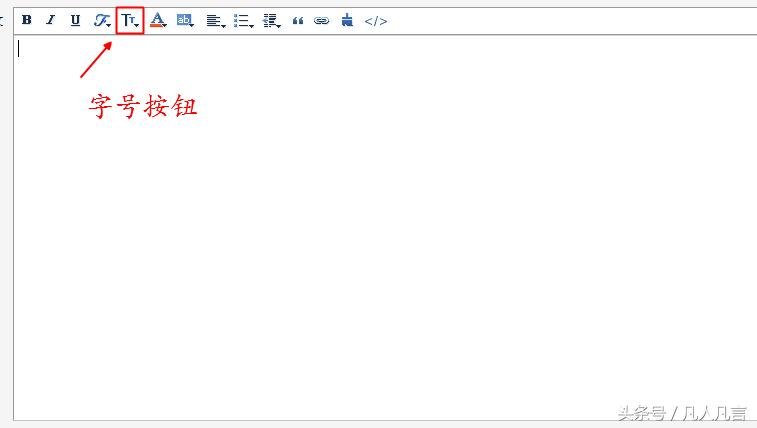Open the font family dropdown
757x428 pixels.
(102, 20)
